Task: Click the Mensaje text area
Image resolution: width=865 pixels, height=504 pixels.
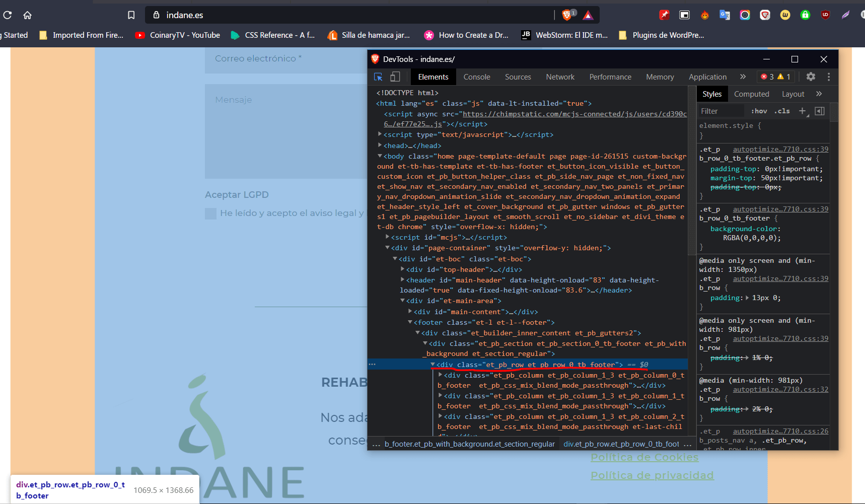Action: 286,131
